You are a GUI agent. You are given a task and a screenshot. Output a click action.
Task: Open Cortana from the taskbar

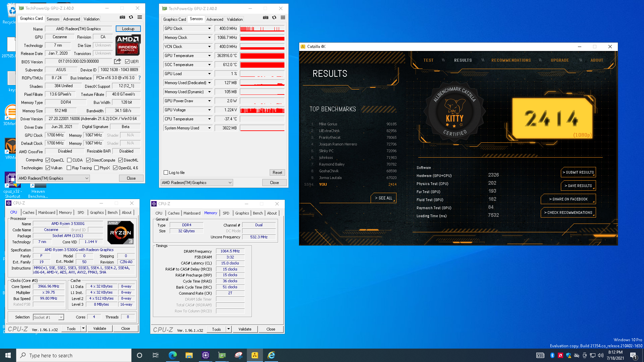(x=140, y=355)
